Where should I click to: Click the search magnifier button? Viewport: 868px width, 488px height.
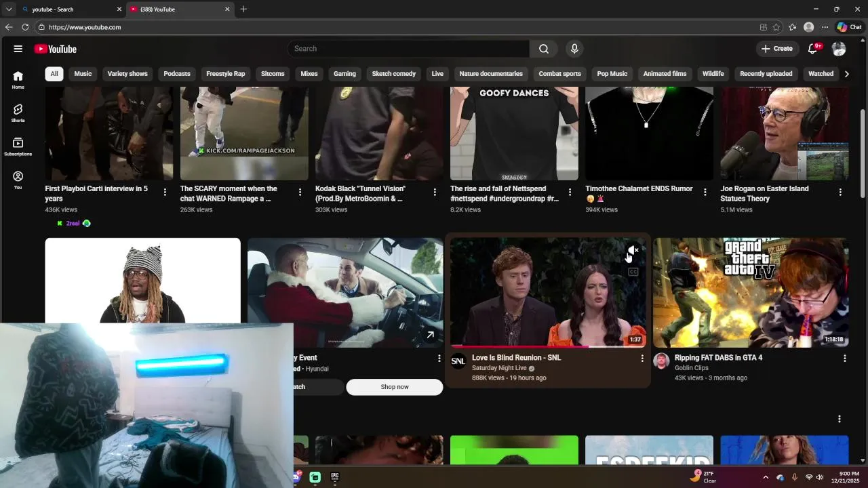(544, 49)
